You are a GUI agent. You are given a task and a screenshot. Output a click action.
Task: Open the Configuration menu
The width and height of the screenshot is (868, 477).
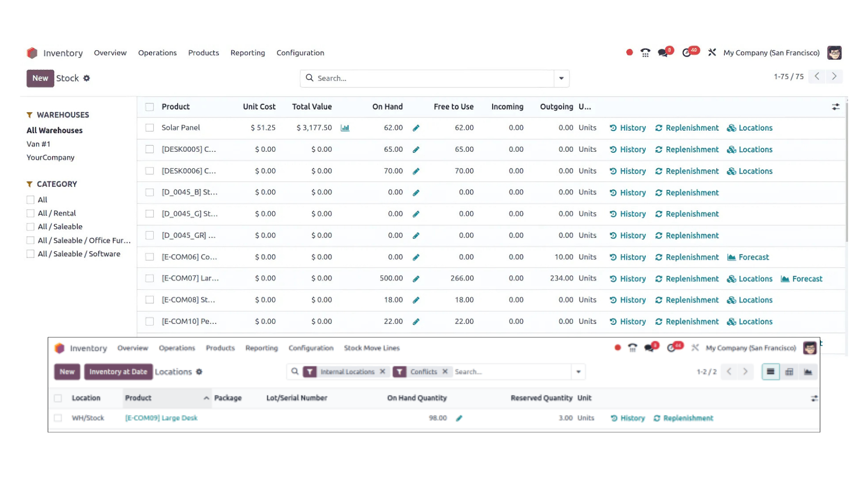point(300,53)
